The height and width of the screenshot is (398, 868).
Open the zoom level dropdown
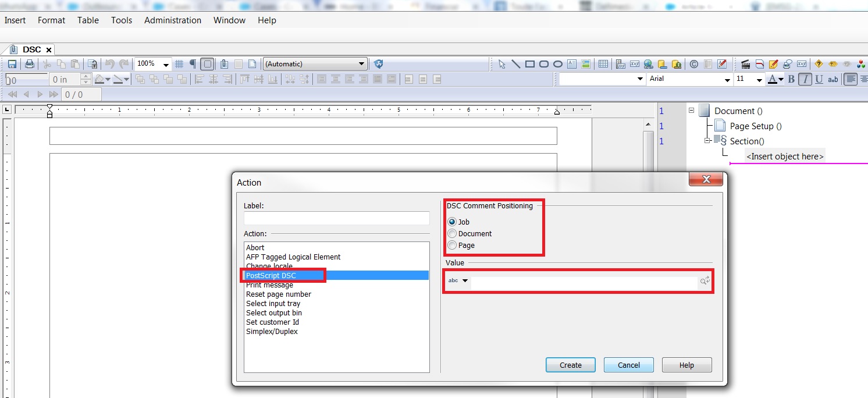tap(166, 63)
